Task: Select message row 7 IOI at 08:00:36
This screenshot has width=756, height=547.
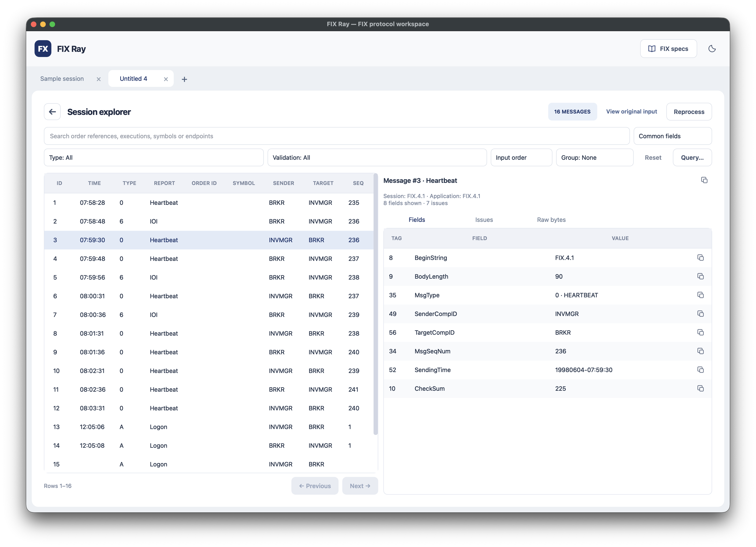Action: pos(209,315)
